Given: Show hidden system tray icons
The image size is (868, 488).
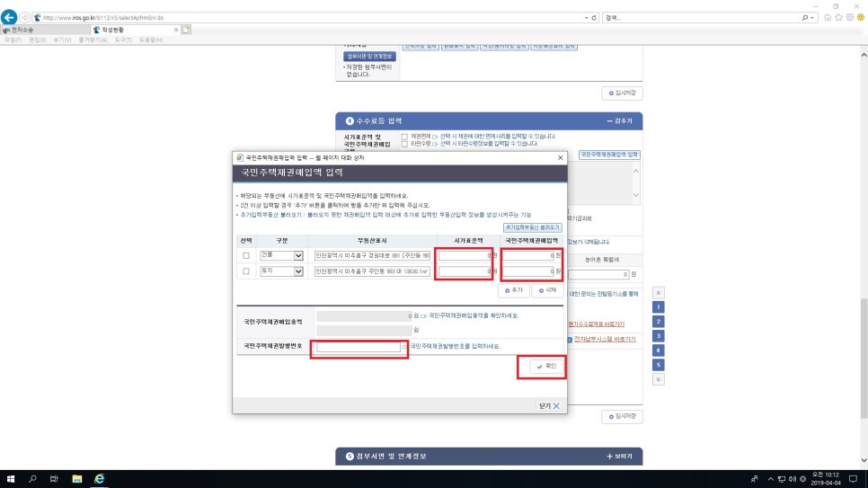Looking at the screenshot, I should (770, 479).
